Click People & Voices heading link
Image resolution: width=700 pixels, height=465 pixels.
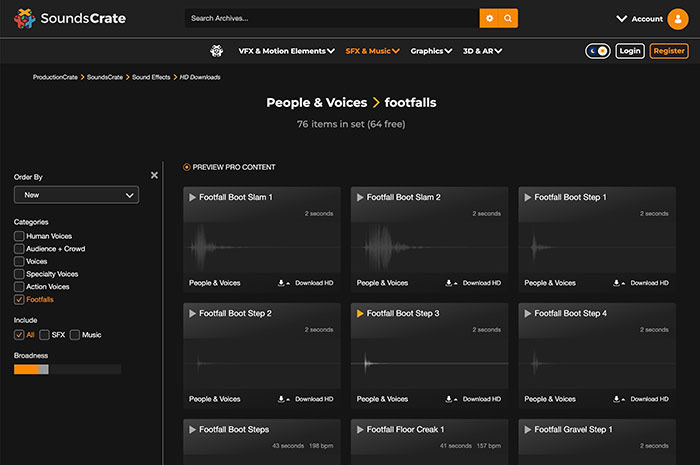pos(317,103)
